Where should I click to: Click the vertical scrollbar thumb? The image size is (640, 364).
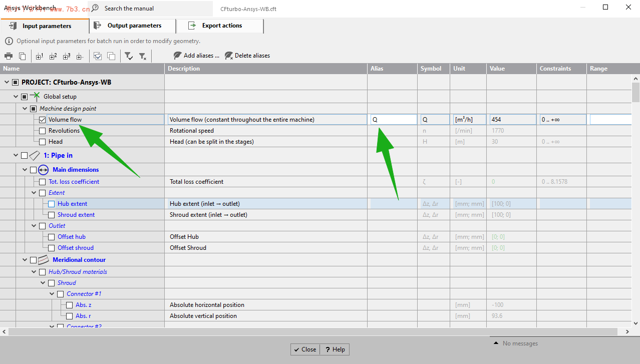pyautogui.click(x=635, y=92)
